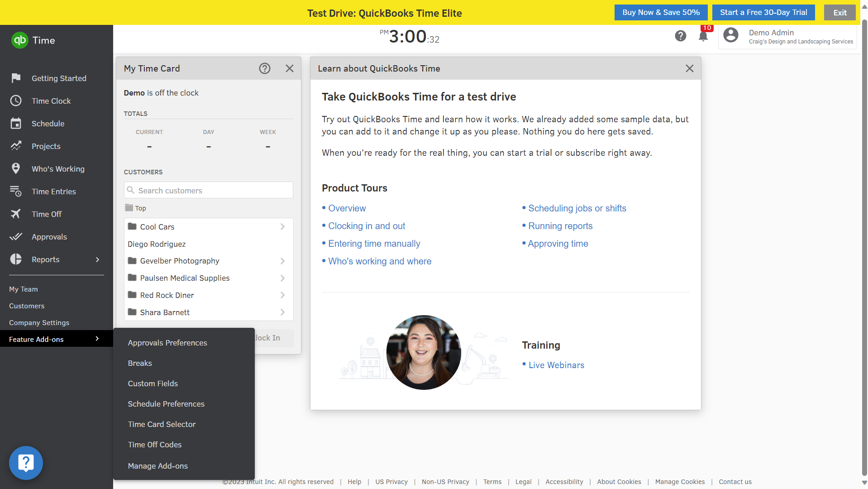The height and width of the screenshot is (489, 868).
Task: Open the floating help chat button
Action: click(26, 463)
